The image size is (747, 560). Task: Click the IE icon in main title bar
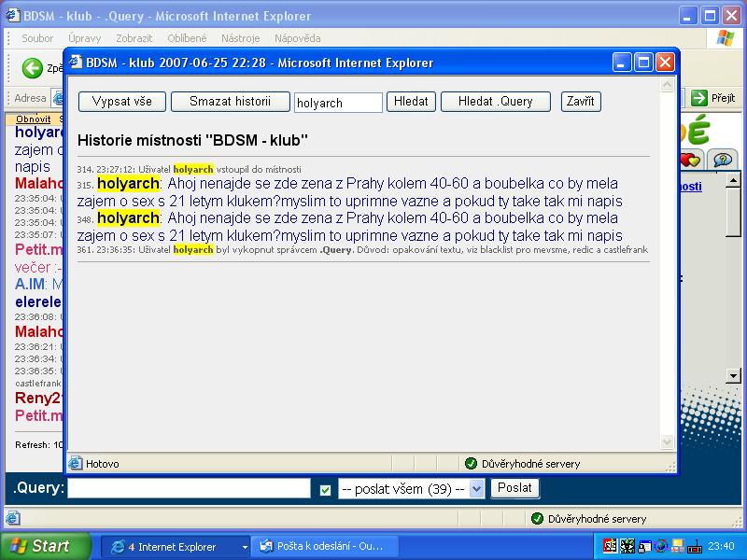(x=13, y=16)
